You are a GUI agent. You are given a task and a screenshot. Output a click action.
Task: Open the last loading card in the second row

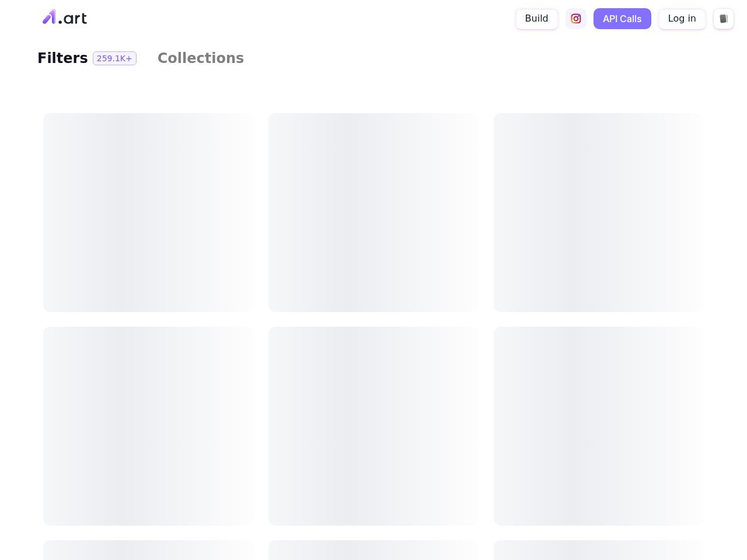pyautogui.click(x=598, y=426)
